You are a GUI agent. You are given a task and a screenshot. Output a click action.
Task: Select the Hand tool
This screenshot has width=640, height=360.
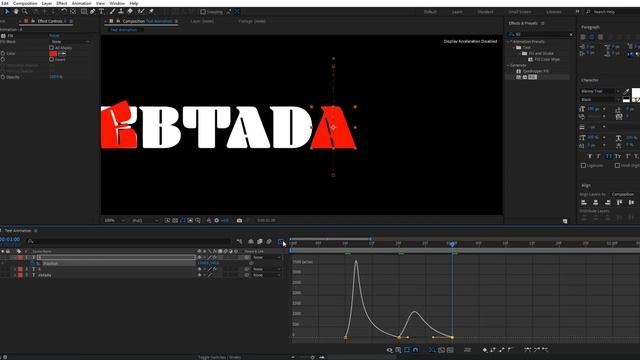pyautogui.click(x=16, y=11)
